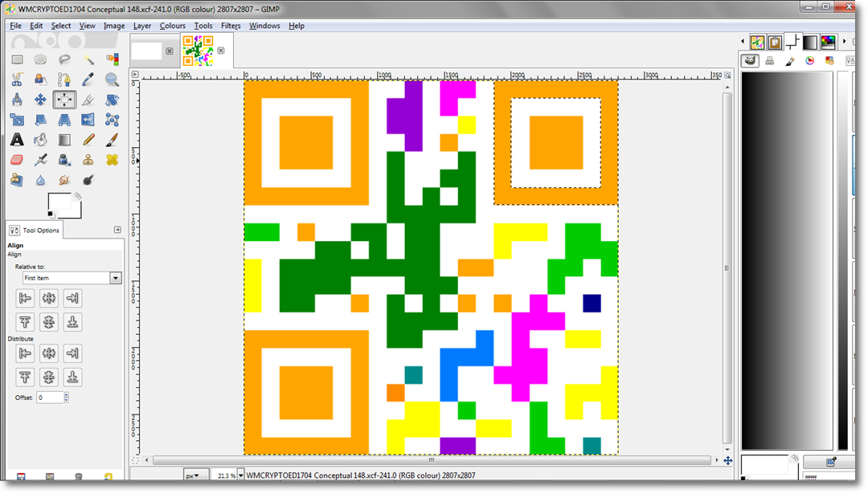This screenshot has height=494, width=868.
Task: Distribute left edges of targets
Action: 25,353
